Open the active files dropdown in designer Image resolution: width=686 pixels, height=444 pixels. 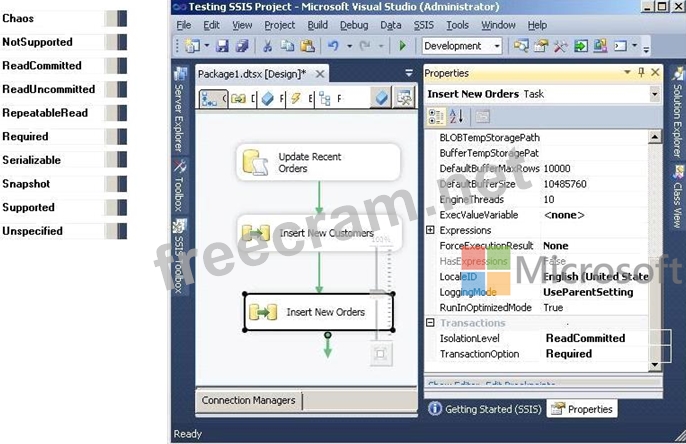tap(409, 73)
